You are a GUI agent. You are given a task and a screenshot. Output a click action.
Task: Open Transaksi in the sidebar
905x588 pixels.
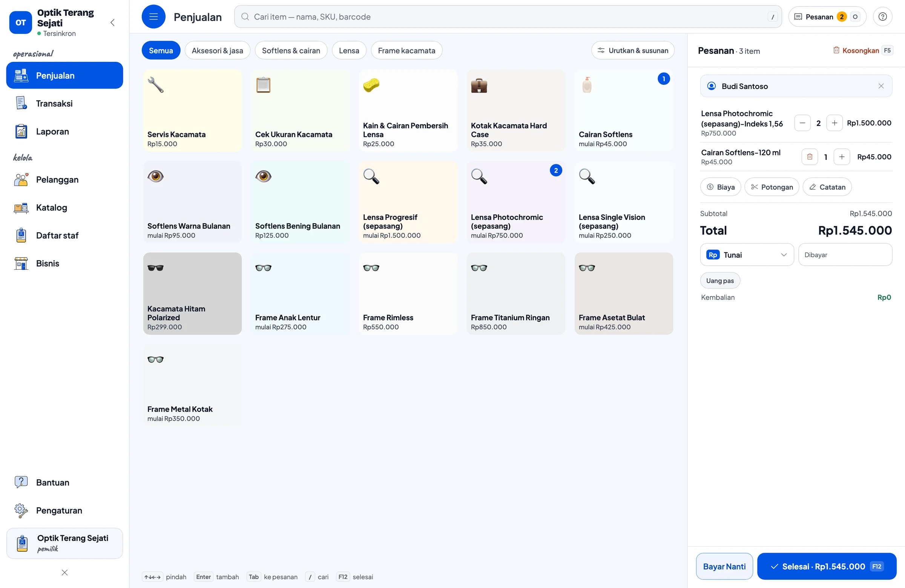(64, 103)
